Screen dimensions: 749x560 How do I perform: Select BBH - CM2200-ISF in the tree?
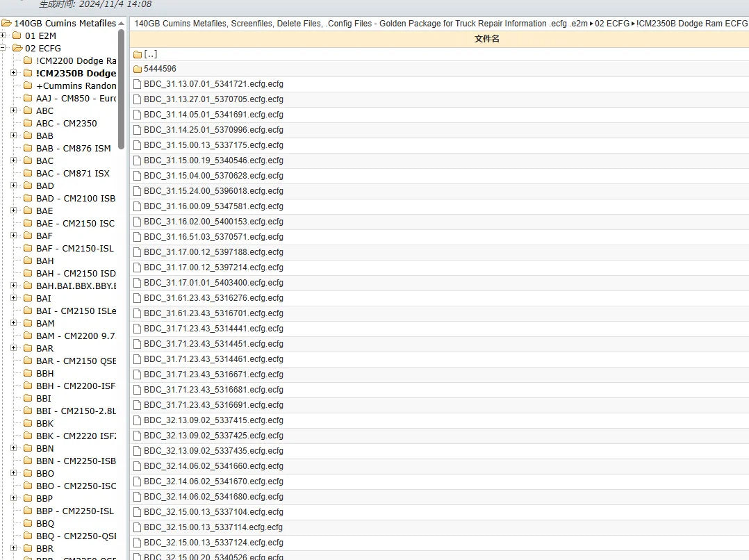pos(76,386)
